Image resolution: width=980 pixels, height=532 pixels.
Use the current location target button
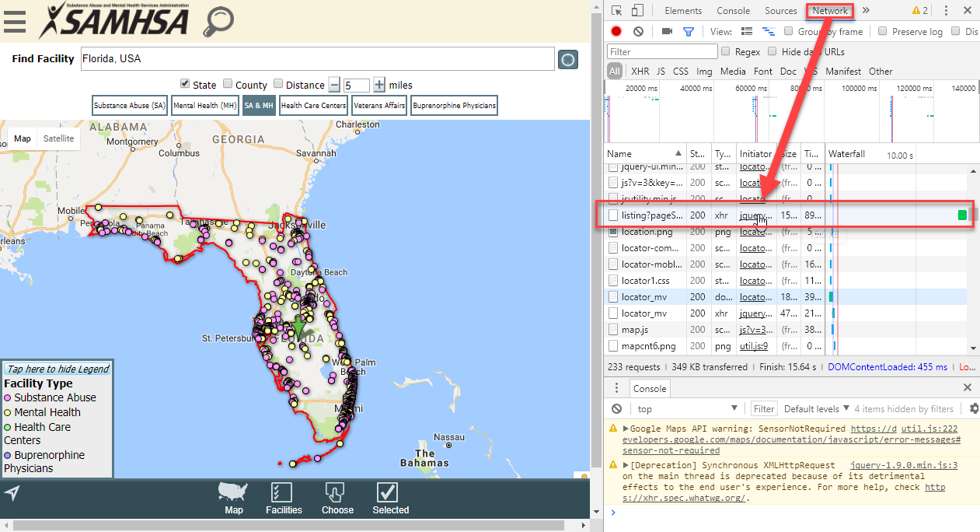coord(568,59)
